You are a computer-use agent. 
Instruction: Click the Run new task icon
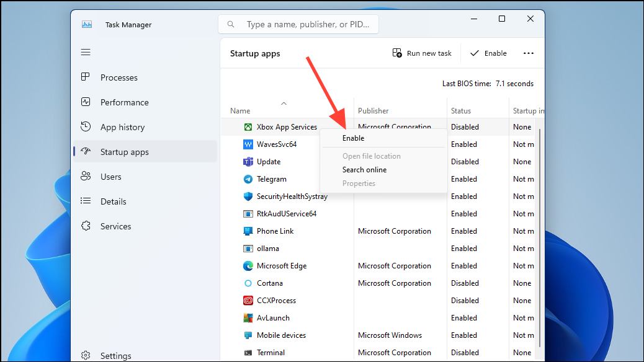coord(396,53)
